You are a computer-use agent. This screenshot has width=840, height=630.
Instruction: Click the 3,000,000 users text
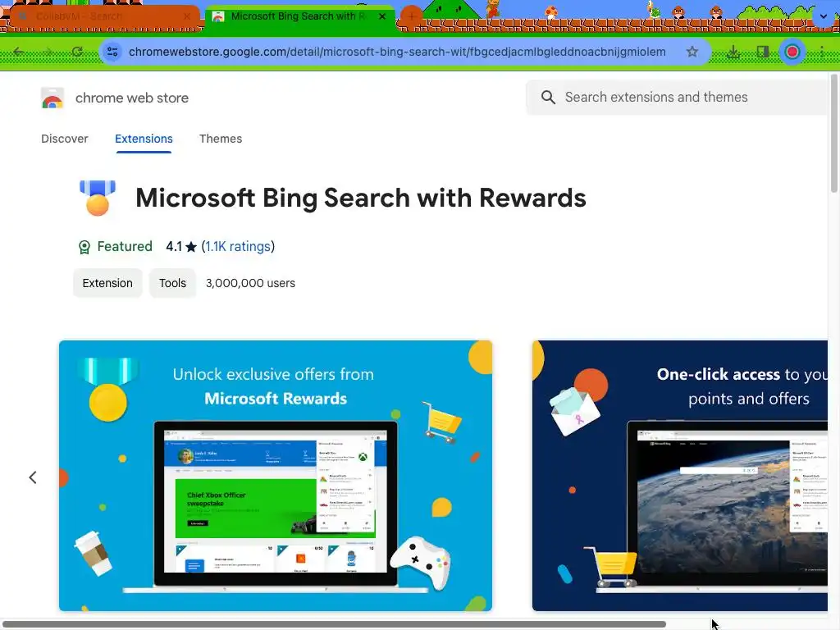[250, 283]
